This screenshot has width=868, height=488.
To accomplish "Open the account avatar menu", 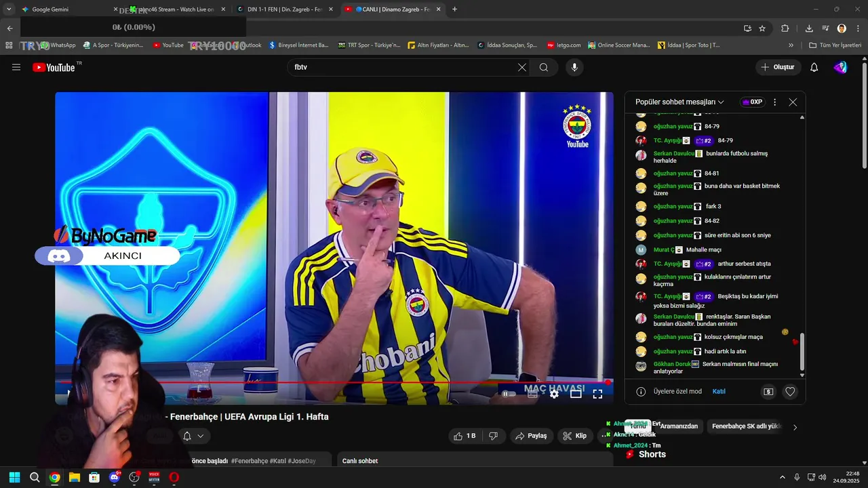I will tap(841, 67).
